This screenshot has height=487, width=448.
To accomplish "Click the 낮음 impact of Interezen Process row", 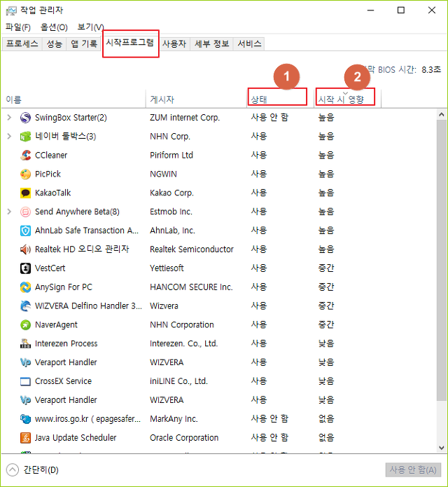I will click(x=326, y=343).
